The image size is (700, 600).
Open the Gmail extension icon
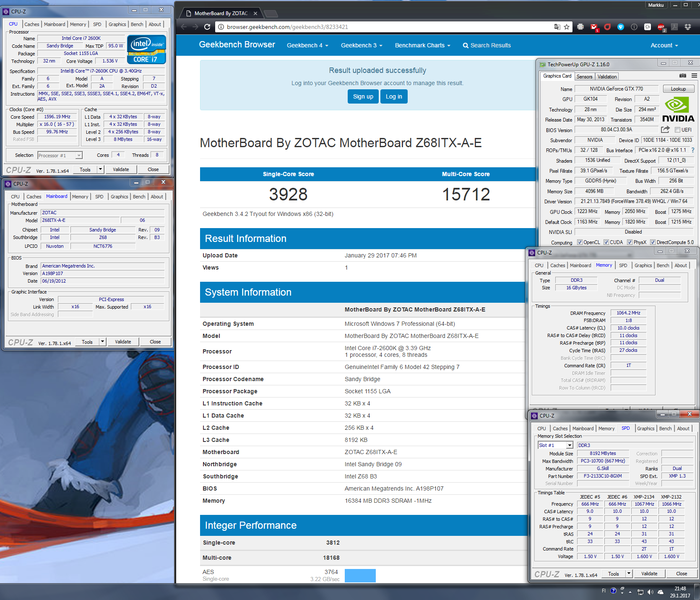tap(594, 27)
